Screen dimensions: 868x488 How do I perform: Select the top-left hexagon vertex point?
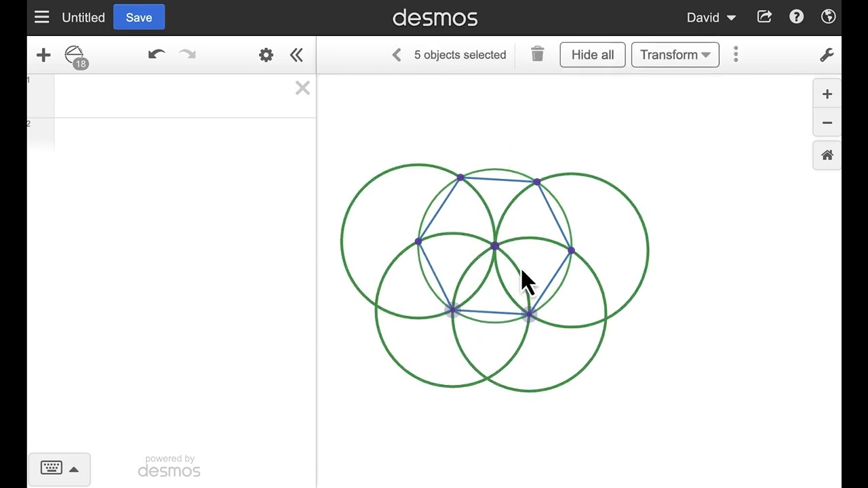click(x=460, y=178)
